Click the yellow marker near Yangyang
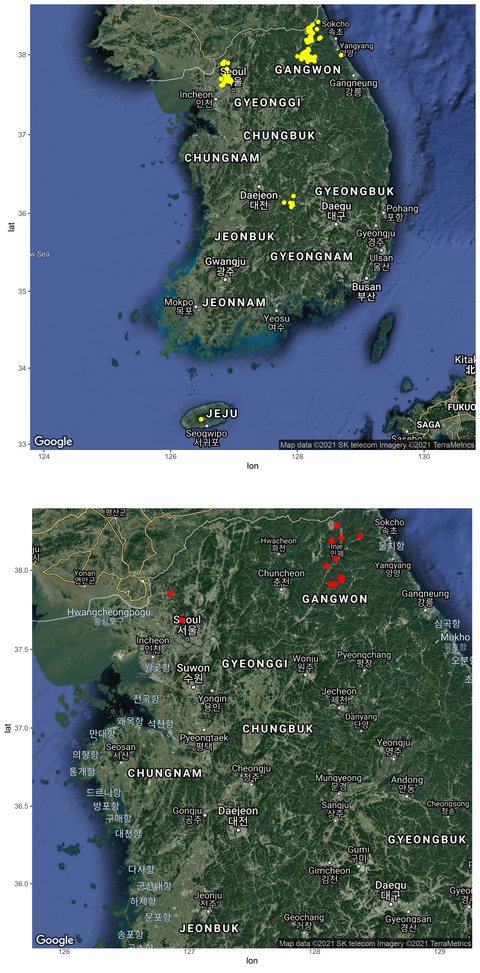 pos(341,55)
